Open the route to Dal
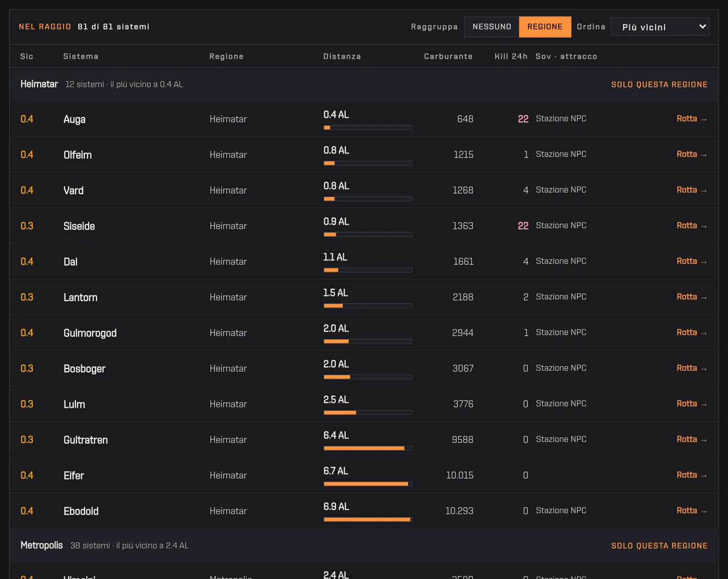The width and height of the screenshot is (728, 579). [x=691, y=261]
